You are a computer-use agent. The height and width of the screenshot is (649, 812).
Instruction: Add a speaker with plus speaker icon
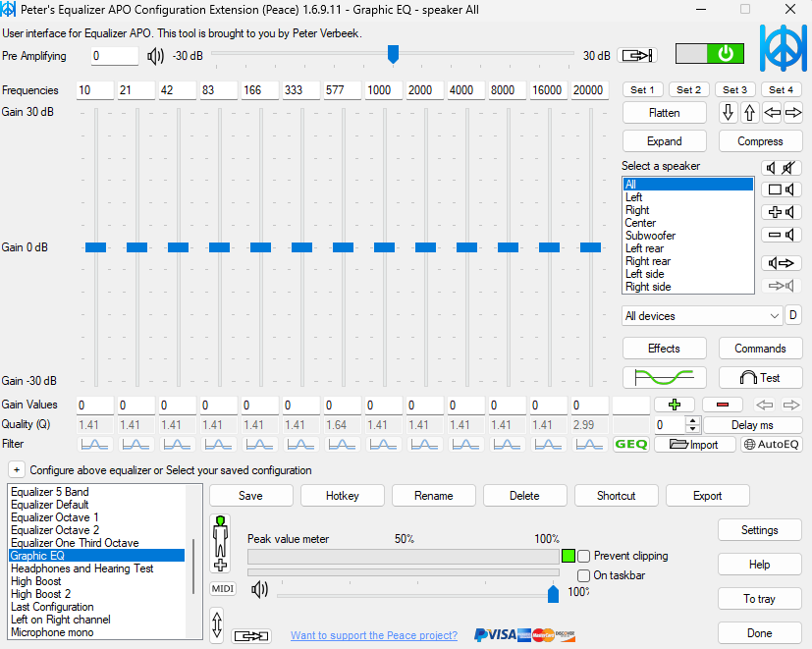[x=781, y=212]
